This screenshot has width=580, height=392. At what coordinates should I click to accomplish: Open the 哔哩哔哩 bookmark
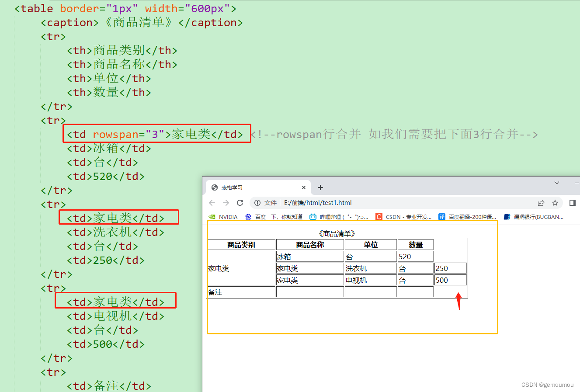(339, 217)
